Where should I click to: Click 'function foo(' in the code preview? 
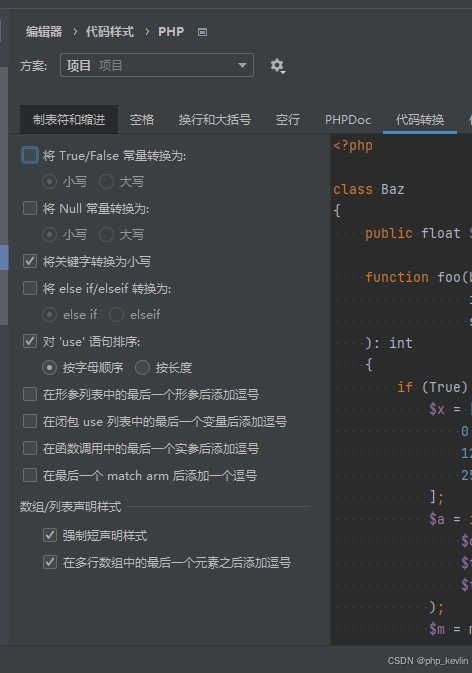(416, 277)
